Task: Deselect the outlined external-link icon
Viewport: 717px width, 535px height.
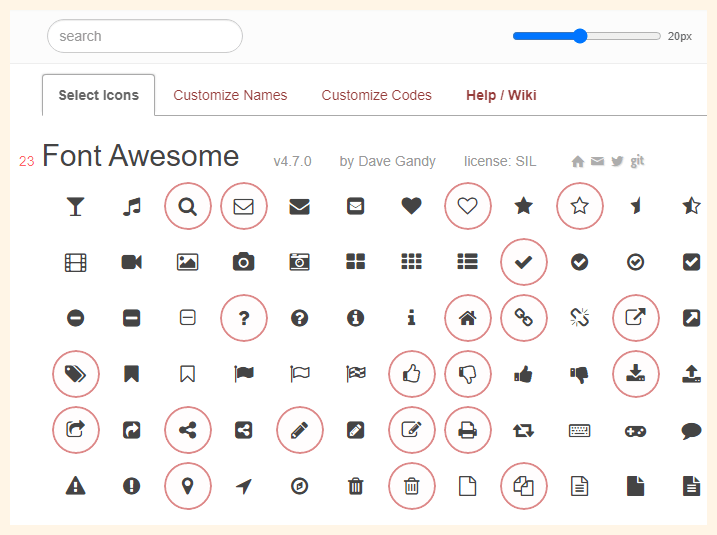Action: [x=636, y=318]
